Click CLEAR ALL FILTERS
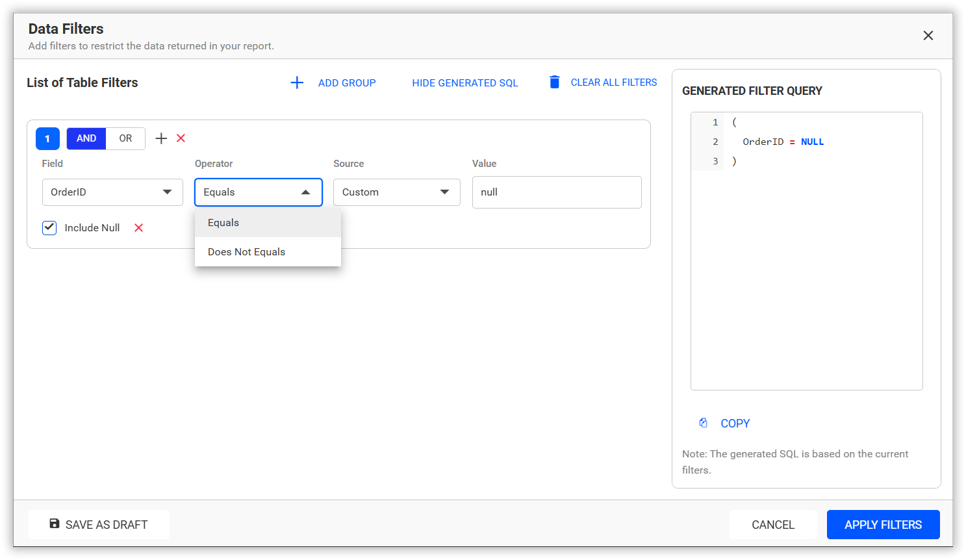 614,83
